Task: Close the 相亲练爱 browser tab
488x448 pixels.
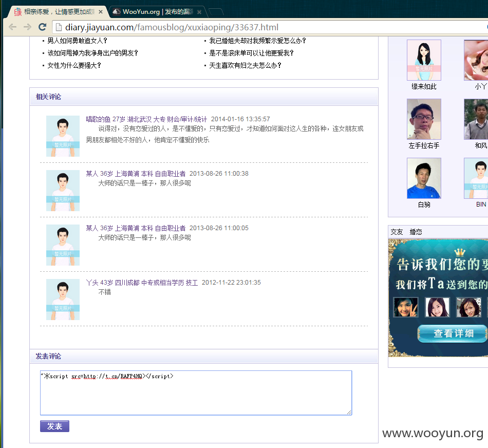Action: pyautogui.click(x=101, y=12)
